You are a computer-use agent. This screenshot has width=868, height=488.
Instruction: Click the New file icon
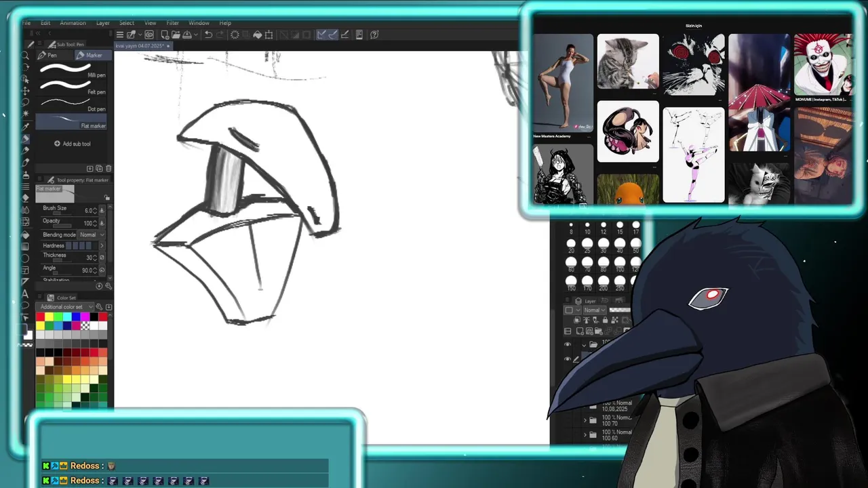click(x=165, y=35)
